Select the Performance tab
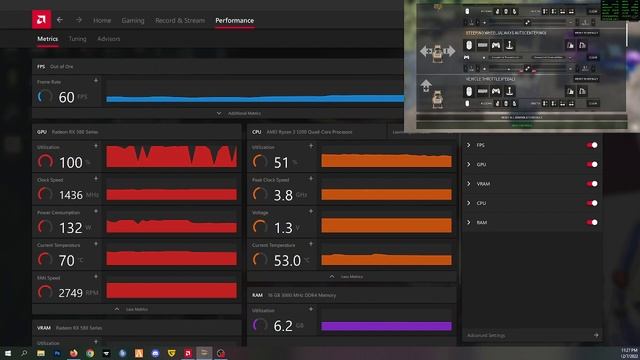Viewport: 640px width, 360px height. coord(235,20)
